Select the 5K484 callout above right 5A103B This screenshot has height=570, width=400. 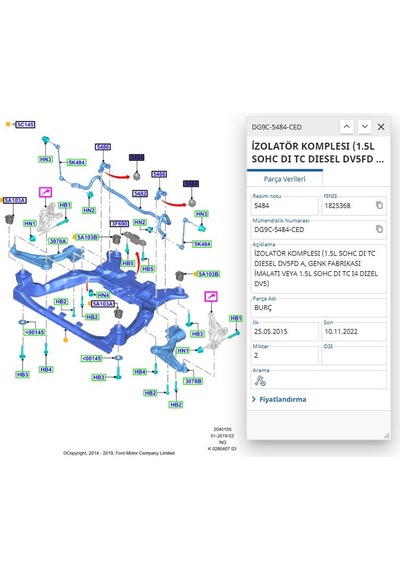[202, 244]
